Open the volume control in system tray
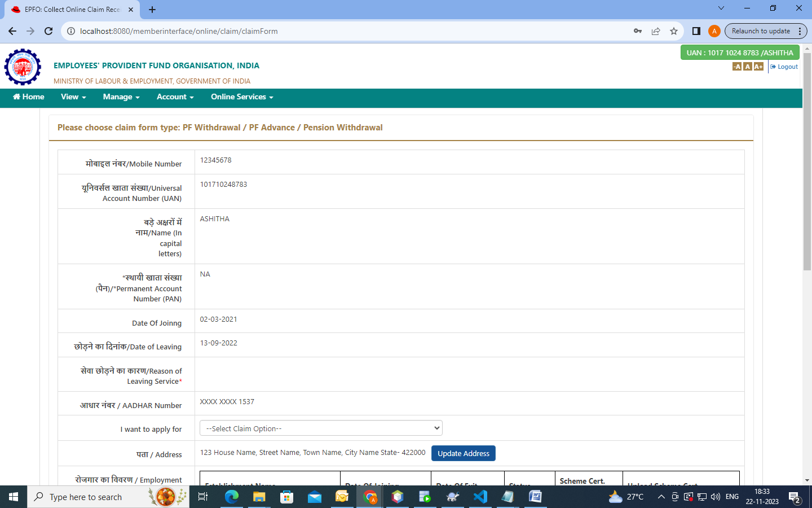812x508 pixels. (716, 497)
